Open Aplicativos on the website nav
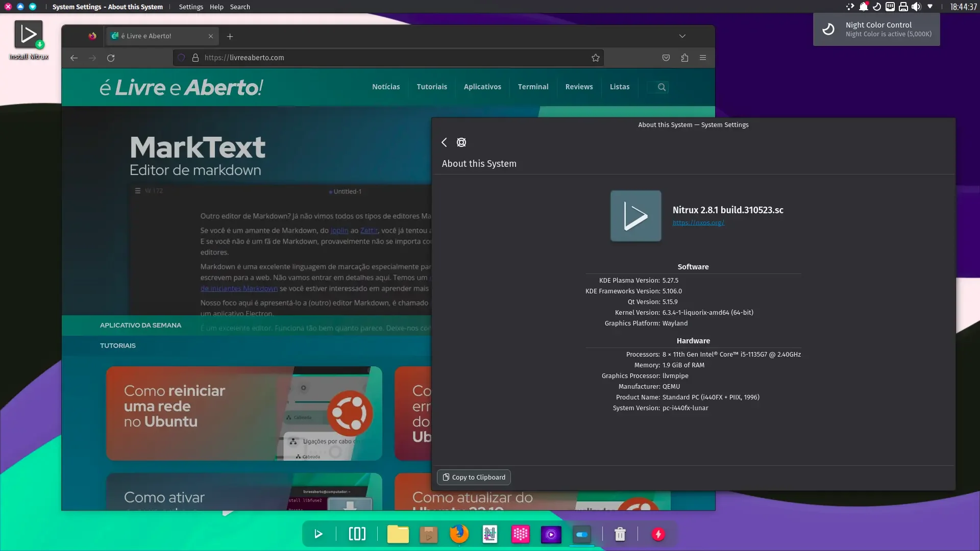 (x=482, y=87)
